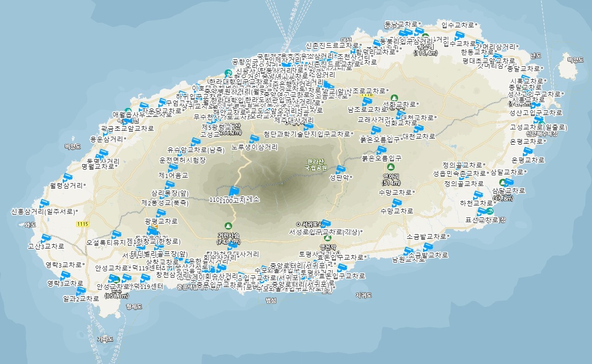Click the 고성교차로(일출로) camera icon
Viewport: 592px width, 364px height.
[x=539, y=119]
